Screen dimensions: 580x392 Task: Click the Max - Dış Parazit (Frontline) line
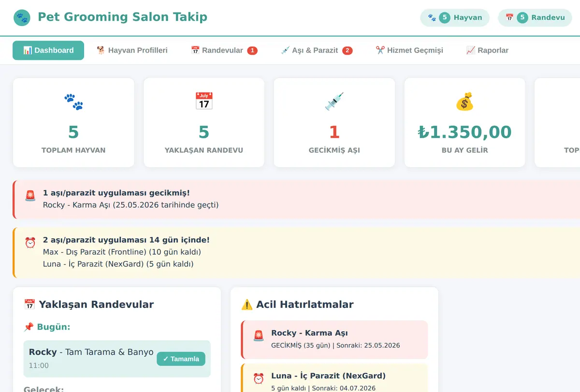(x=122, y=252)
